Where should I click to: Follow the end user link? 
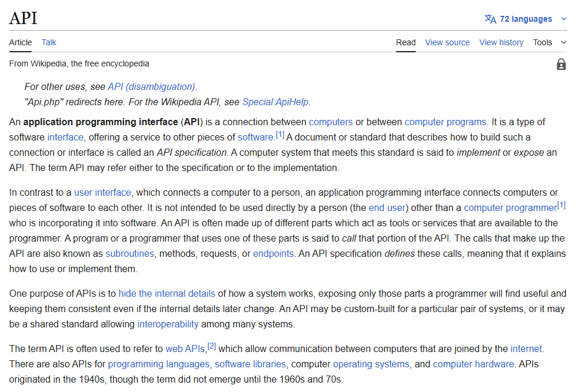[387, 207]
